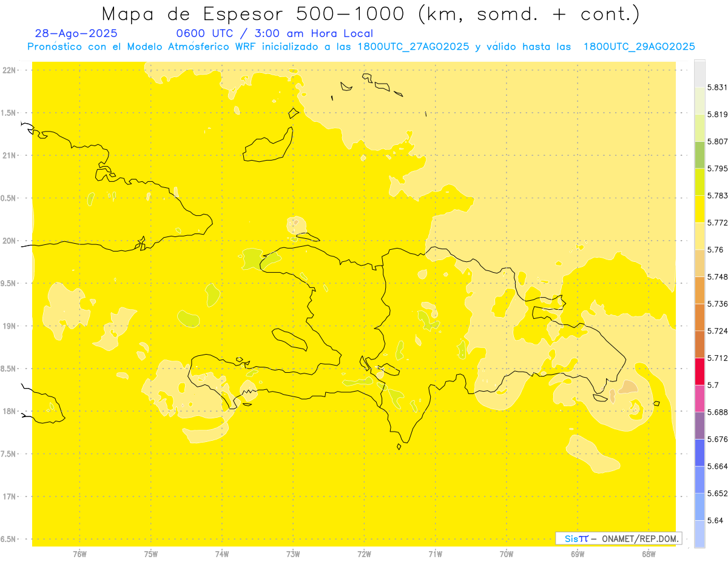Viewport: 728px width, 562px height.
Task: Click the legend value 5.831
Action: (717, 87)
